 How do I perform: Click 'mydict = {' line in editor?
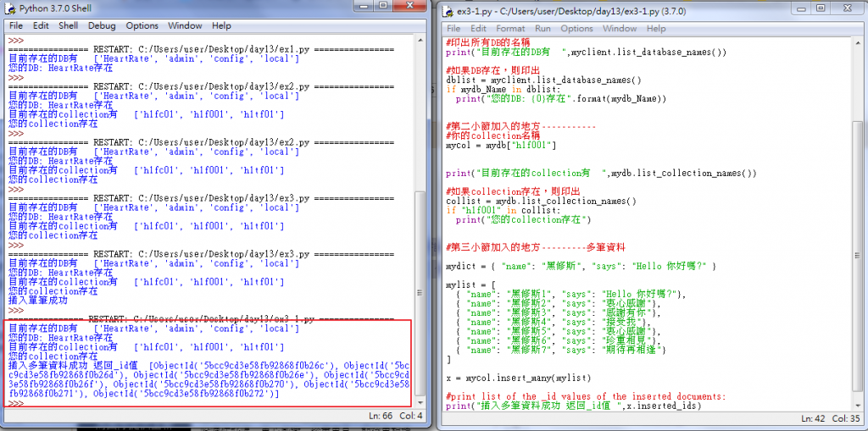tap(581, 267)
